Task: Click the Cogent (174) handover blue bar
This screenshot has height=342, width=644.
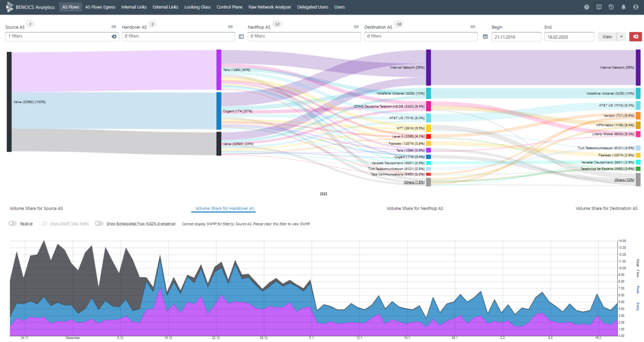Action: point(219,111)
